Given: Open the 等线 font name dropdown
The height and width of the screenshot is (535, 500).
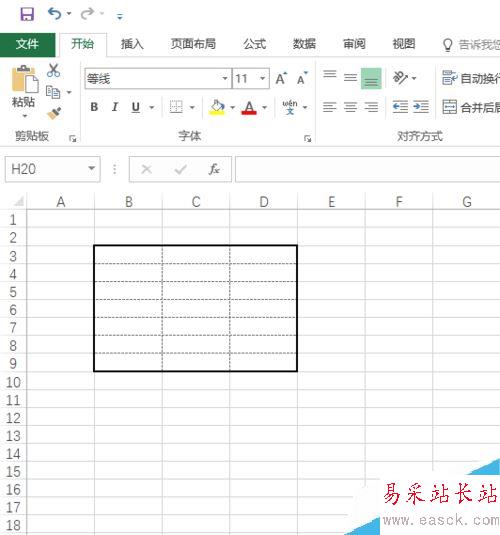Looking at the screenshot, I should coord(225,78).
